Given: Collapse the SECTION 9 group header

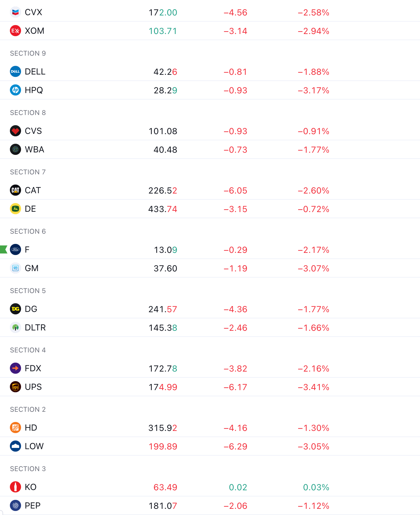Looking at the screenshot, I should [28, 53].
